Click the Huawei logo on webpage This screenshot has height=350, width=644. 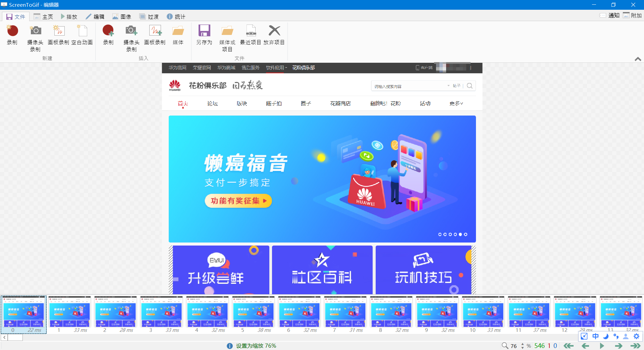175,85
